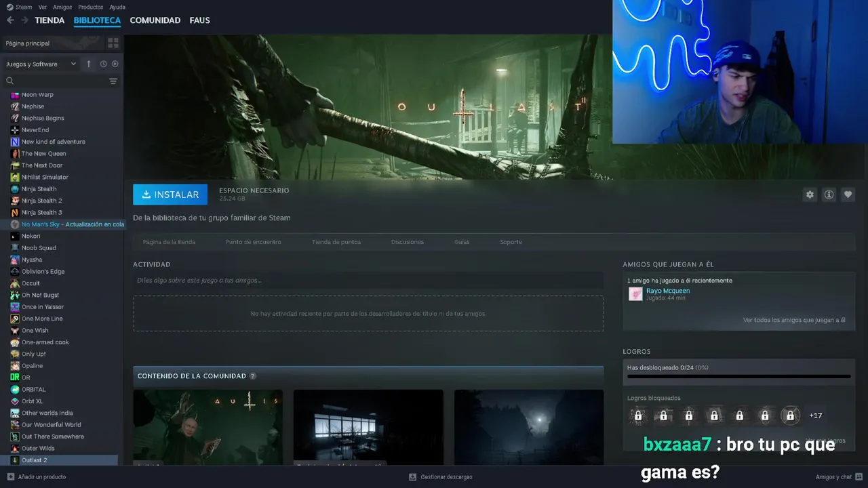Screen dimensions: 868x488
Task: Click Ver todos los amigos que juegan
Action: [x=794, y=320]
